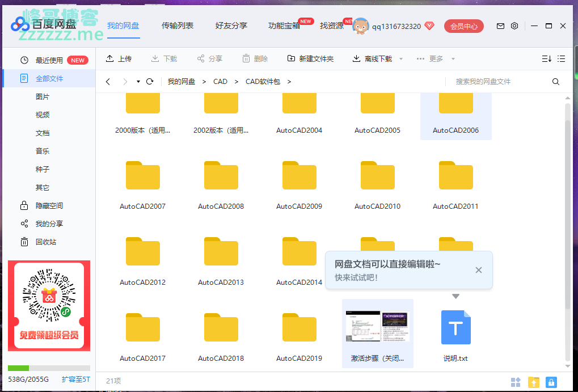Click the 会员中心 button
The image size is (578, 392).
(x=463, y=26)
